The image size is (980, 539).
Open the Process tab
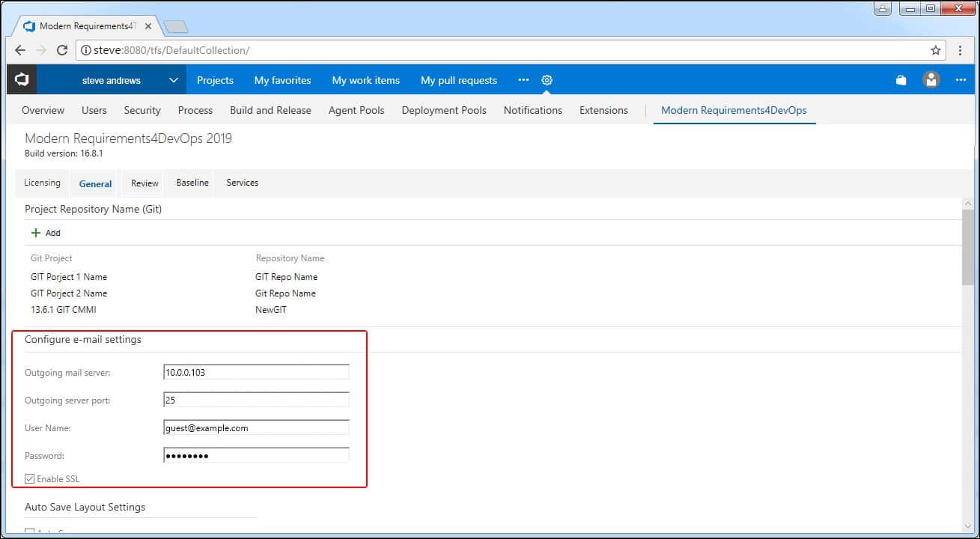coord(195,110)
